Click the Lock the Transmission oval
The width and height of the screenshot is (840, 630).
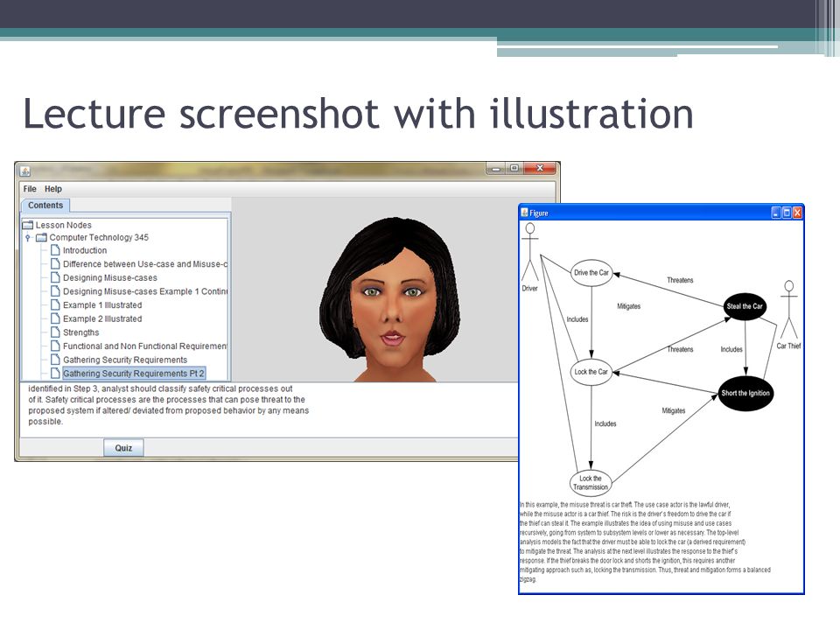pos(591,483)
